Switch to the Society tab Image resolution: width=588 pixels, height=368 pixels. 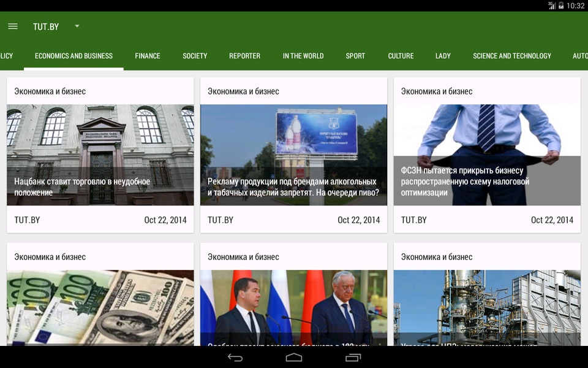pos(195,56)
